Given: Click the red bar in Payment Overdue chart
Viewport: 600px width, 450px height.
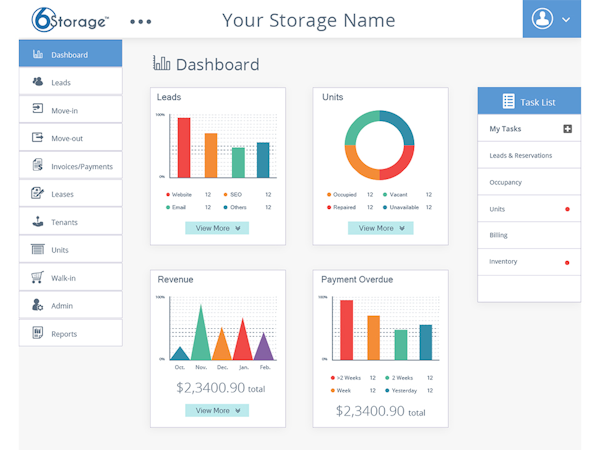Looking at the screenshot, I should pyautogui.click(x=347, y=329).
